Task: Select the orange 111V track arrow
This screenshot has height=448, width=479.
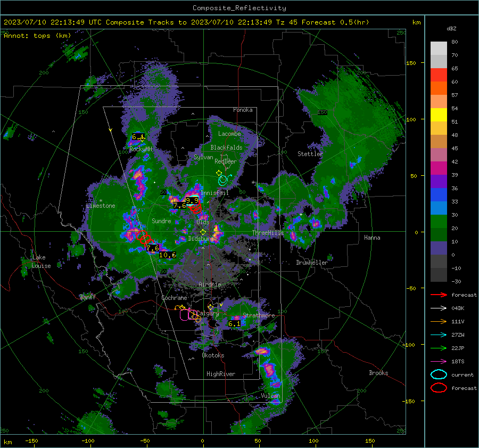Action: pyautogui.click(x=439, y=321)
